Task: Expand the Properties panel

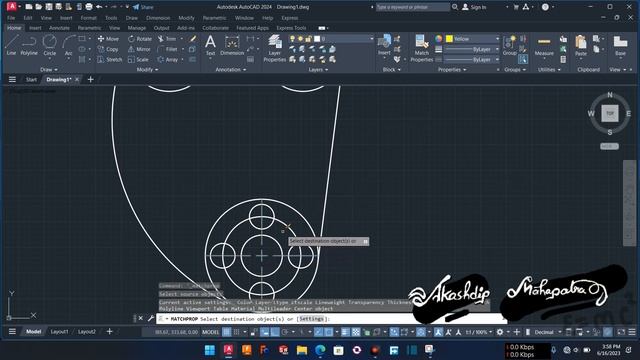Action: point(452,70)
